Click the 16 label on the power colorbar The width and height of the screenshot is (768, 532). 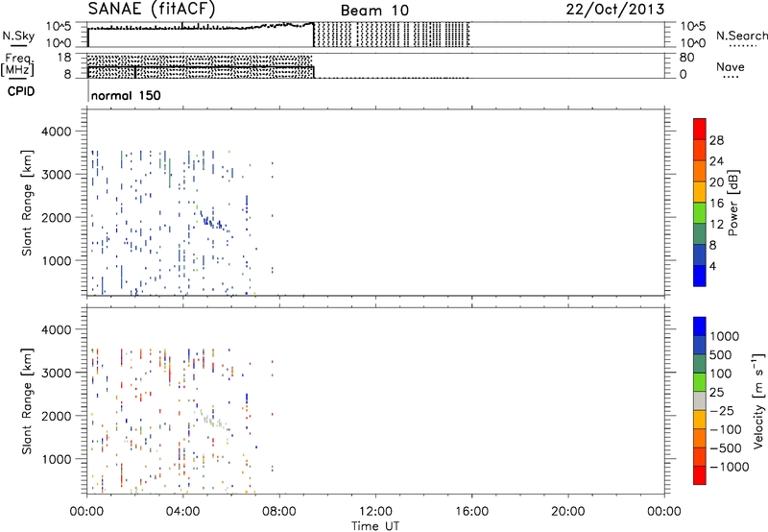click(x=716, y=204)
